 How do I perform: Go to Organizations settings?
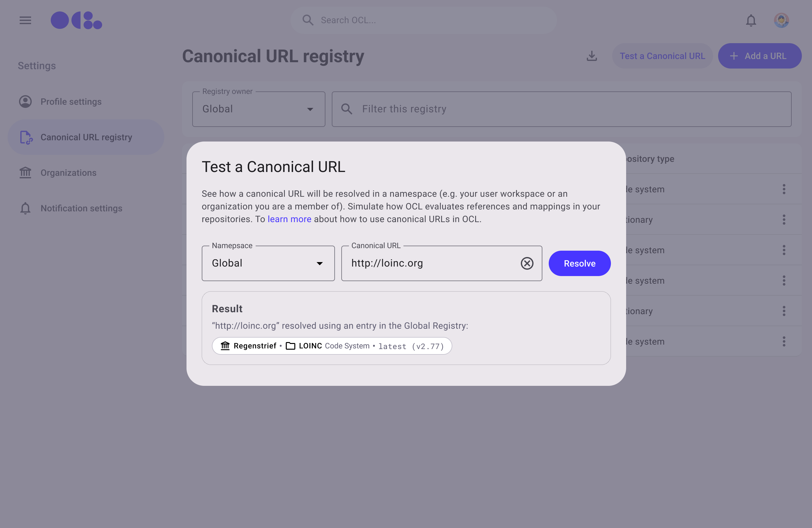[68, 173]
